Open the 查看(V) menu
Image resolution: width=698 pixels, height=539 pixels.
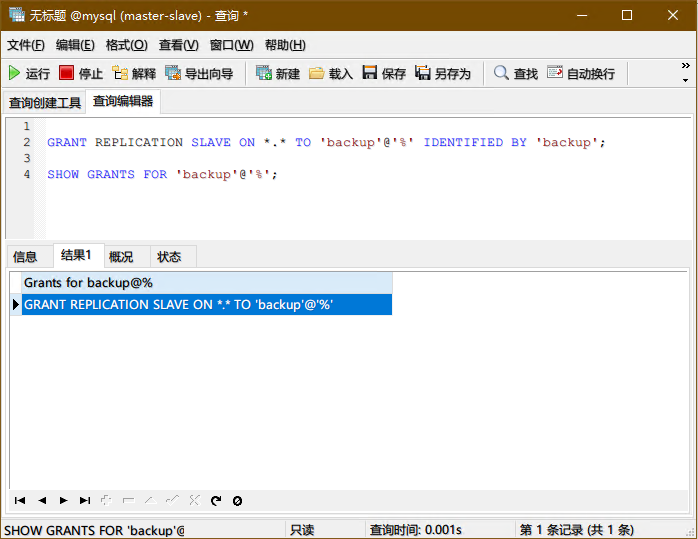(x=179, y=45)
